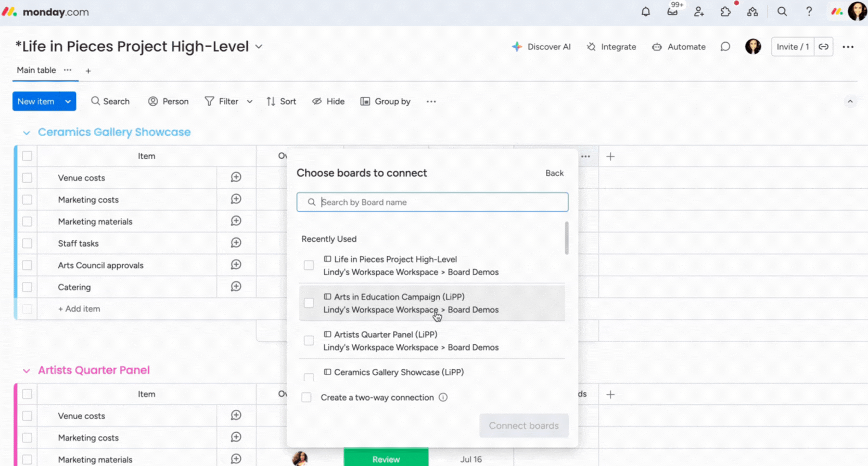Add a new board view with plus
The image size is (868, 466).
[x=88, y=71]
